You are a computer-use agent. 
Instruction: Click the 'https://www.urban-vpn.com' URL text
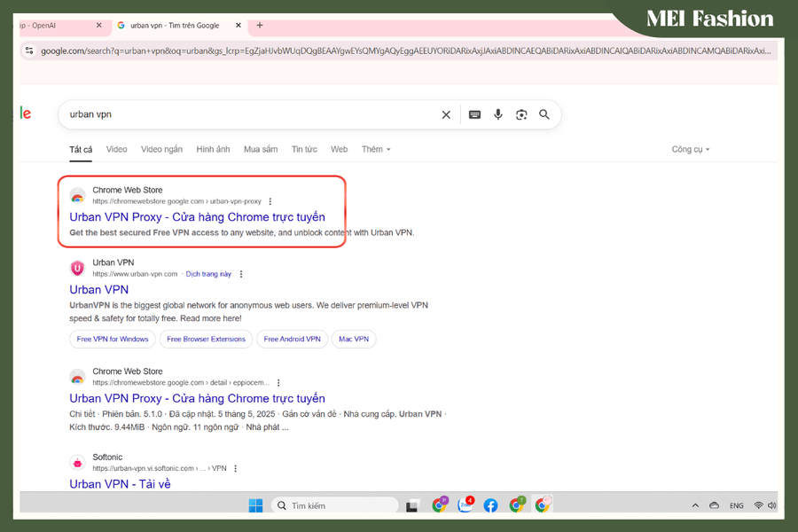(x=135, y=274)
